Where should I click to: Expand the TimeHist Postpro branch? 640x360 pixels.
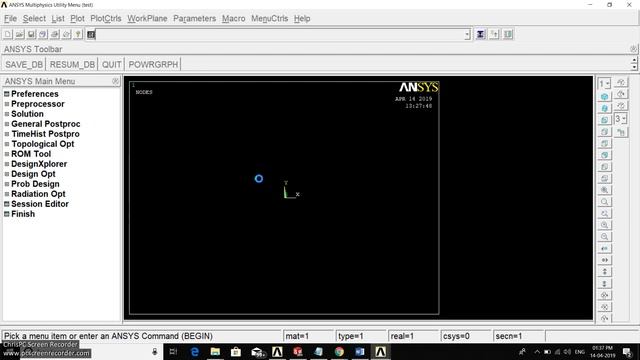(7, 134)
